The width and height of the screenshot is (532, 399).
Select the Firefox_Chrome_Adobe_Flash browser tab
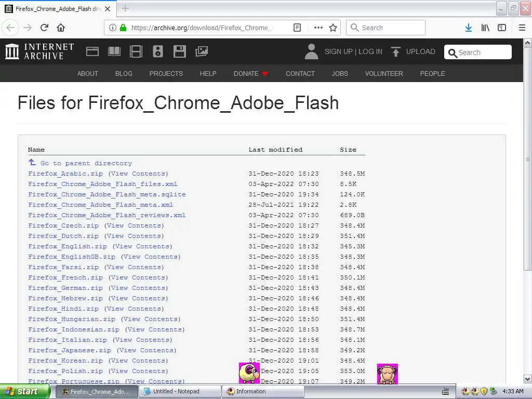[x=58, y=9]
